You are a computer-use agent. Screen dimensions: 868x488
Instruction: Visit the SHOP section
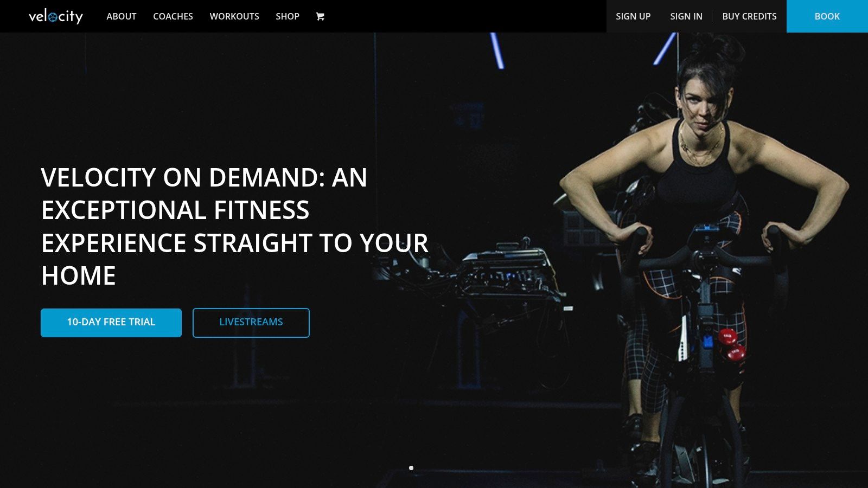[288, 16]
